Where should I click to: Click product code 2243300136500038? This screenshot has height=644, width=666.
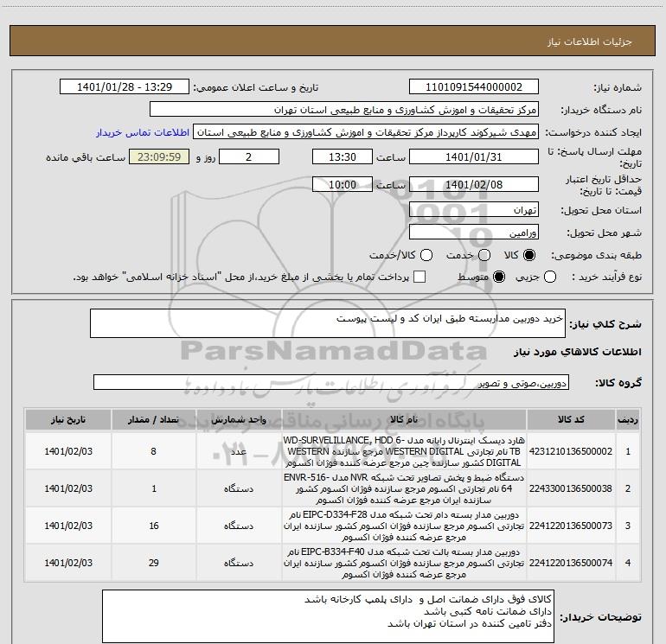pyautogui.click(x=571, y=488)
